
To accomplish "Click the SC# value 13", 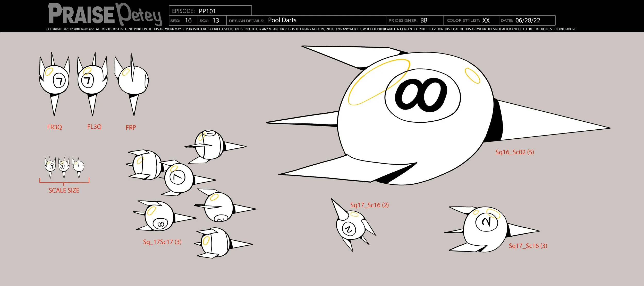I will point(216,20).
